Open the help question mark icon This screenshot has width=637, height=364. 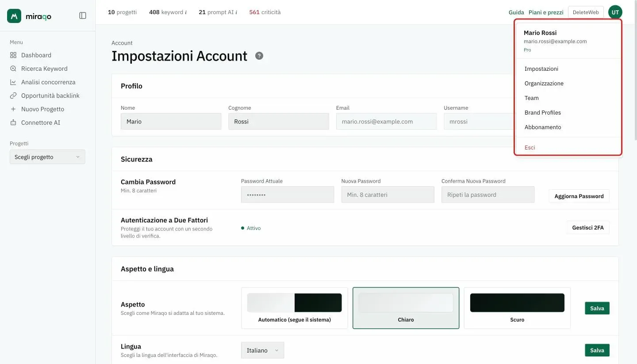coord(259,56)
